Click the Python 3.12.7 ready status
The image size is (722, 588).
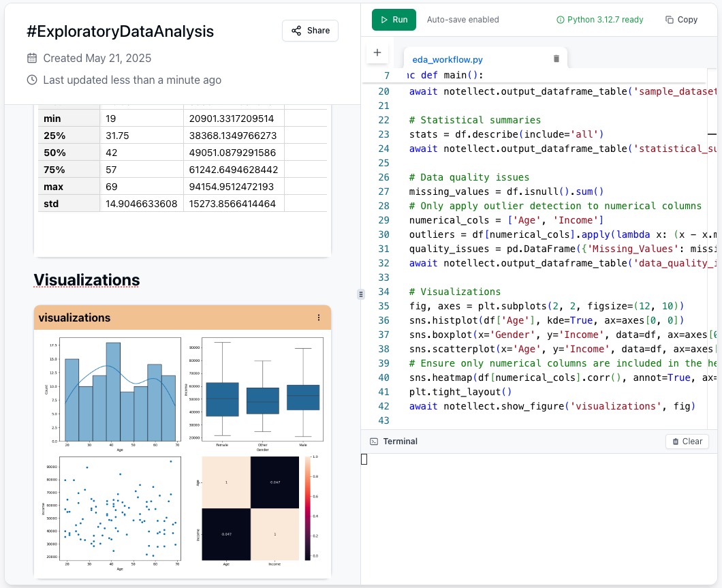click(x=600, y=20)
